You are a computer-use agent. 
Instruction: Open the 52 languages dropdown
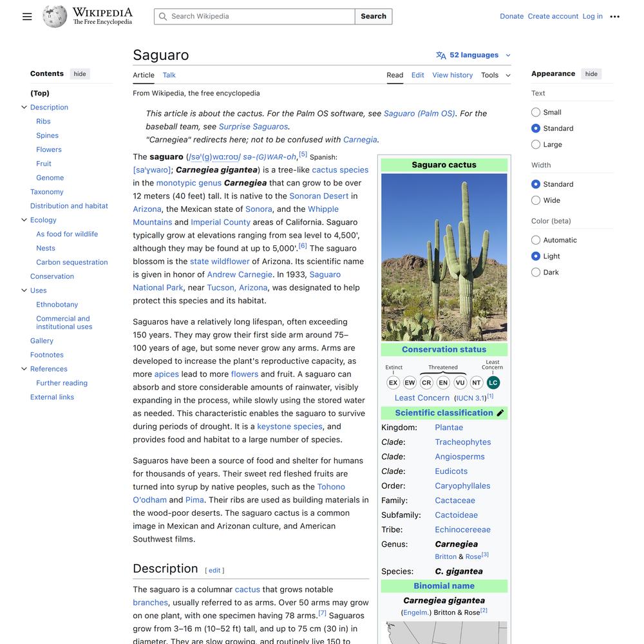473,55
